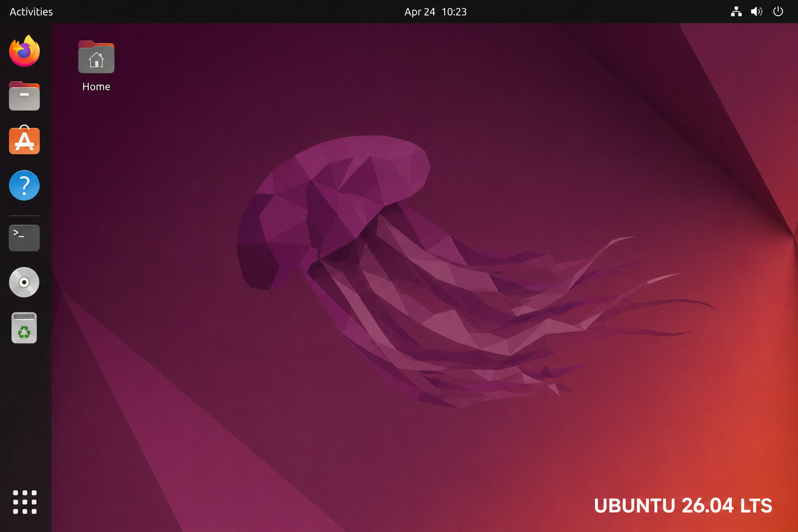Image resolution: width=798 pixels, height=532 pixels.
Task: Launch Firefox from the dock
Action: tap(24, 51)
